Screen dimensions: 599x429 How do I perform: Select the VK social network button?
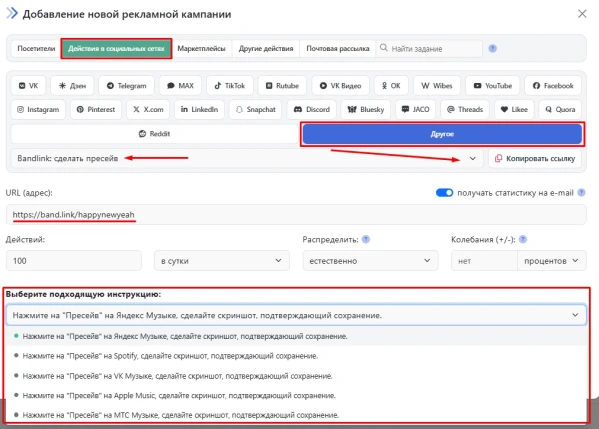coord(28,86)
